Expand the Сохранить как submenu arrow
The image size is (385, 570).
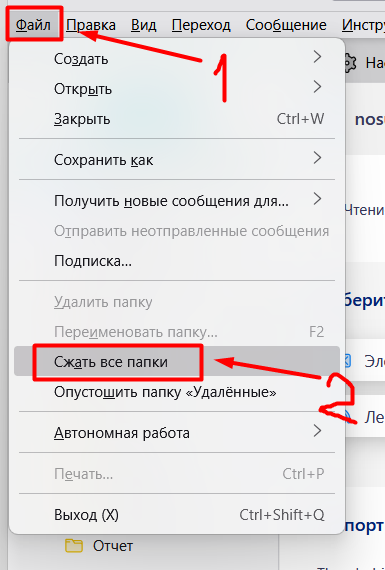317,158
